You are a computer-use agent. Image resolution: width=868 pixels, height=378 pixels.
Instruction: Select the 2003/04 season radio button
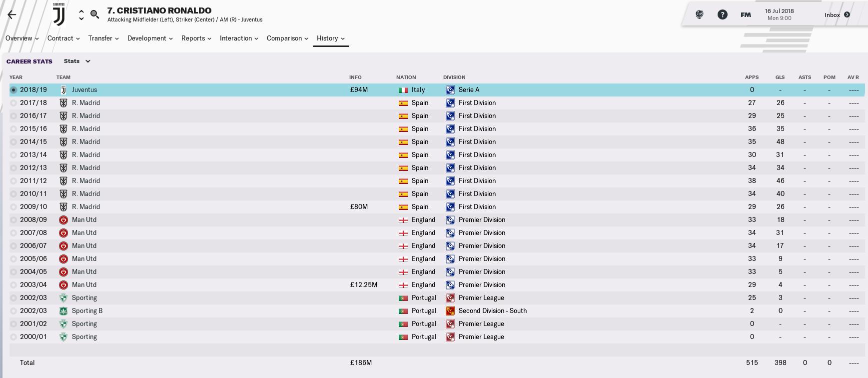click(13, 285)
